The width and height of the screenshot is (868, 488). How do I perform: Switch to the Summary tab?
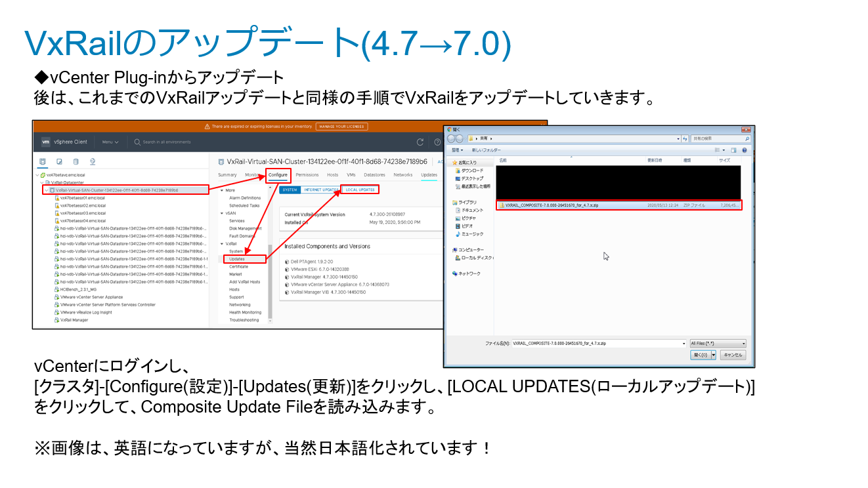[x=227, y=175]
